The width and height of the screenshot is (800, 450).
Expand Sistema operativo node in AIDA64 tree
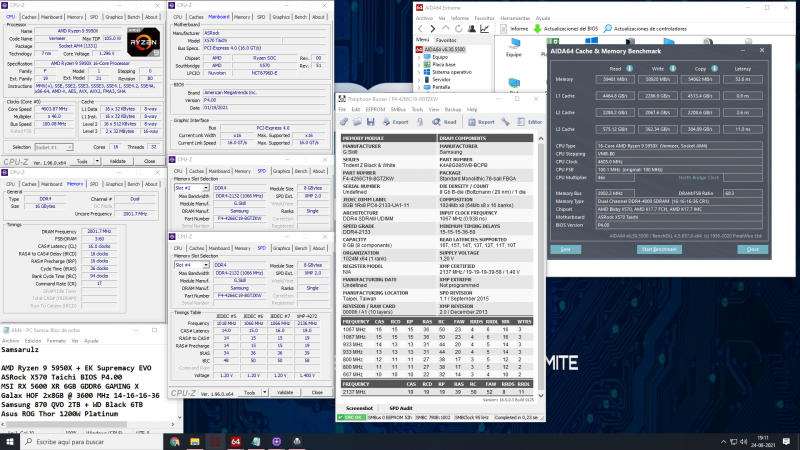pyautogui.click(x=419, y=72)
